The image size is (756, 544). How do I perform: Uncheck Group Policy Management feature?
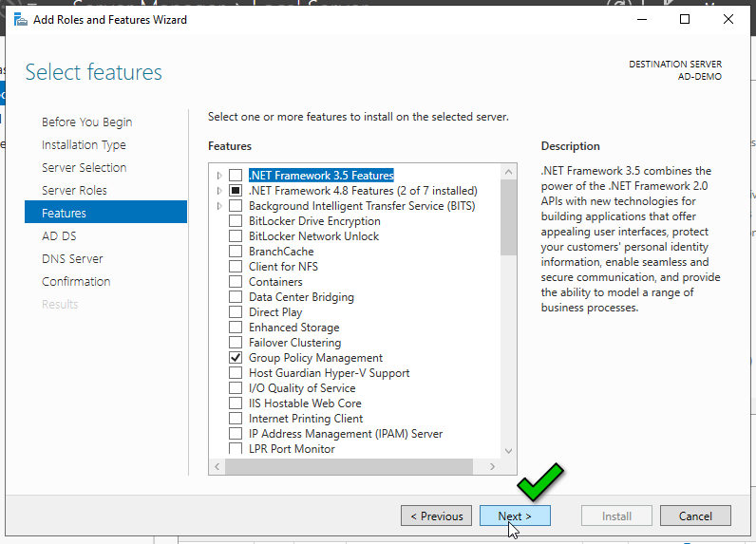coord(236,358)
